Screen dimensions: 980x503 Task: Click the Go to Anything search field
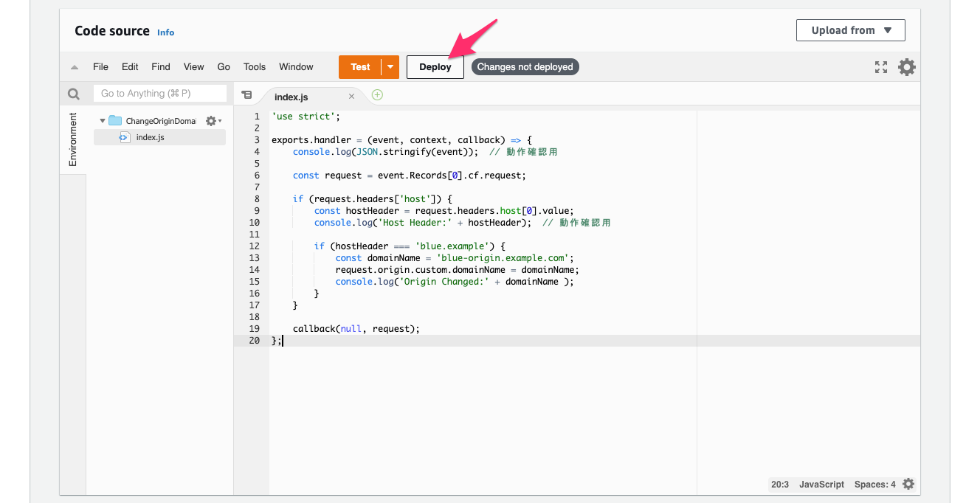160,94
